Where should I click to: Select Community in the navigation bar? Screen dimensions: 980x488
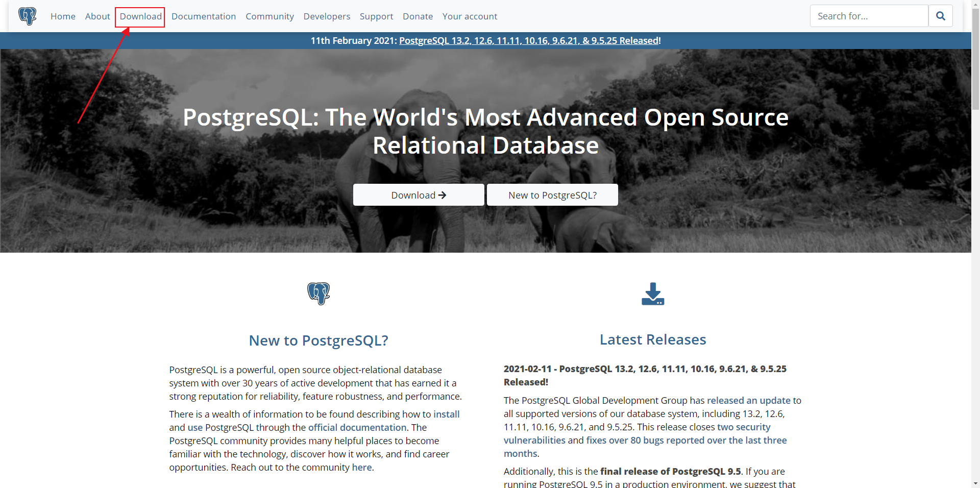(269, 16)
